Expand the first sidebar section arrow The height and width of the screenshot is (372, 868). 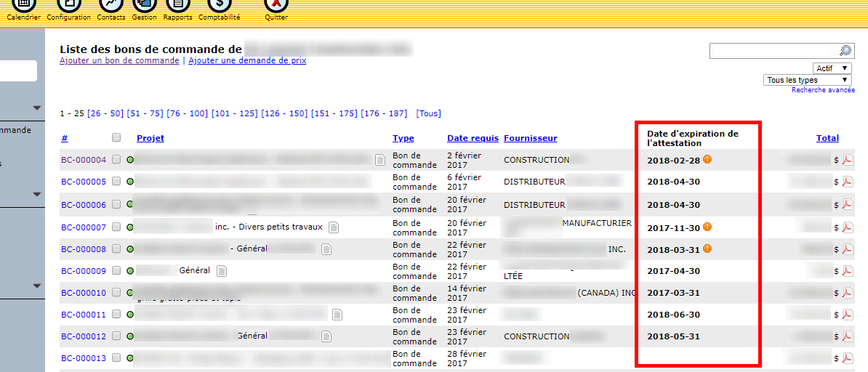coord(37,108)
